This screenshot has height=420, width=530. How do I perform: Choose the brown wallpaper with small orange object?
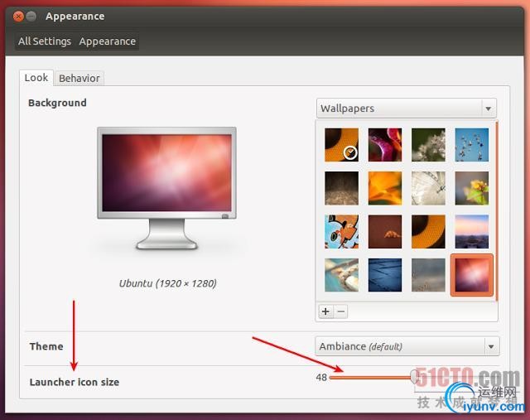[385, 232]
